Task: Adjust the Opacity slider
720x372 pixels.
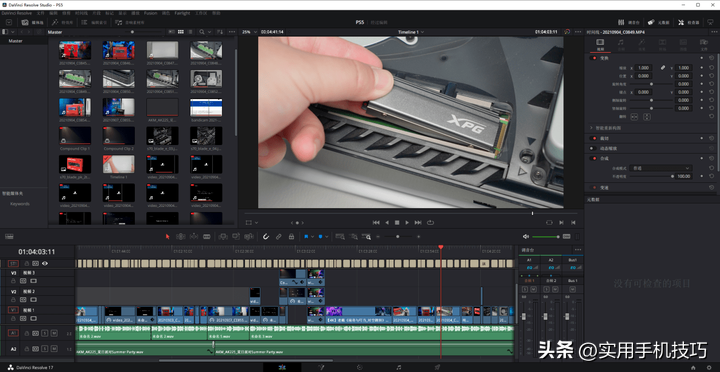Action: point(651,176)
